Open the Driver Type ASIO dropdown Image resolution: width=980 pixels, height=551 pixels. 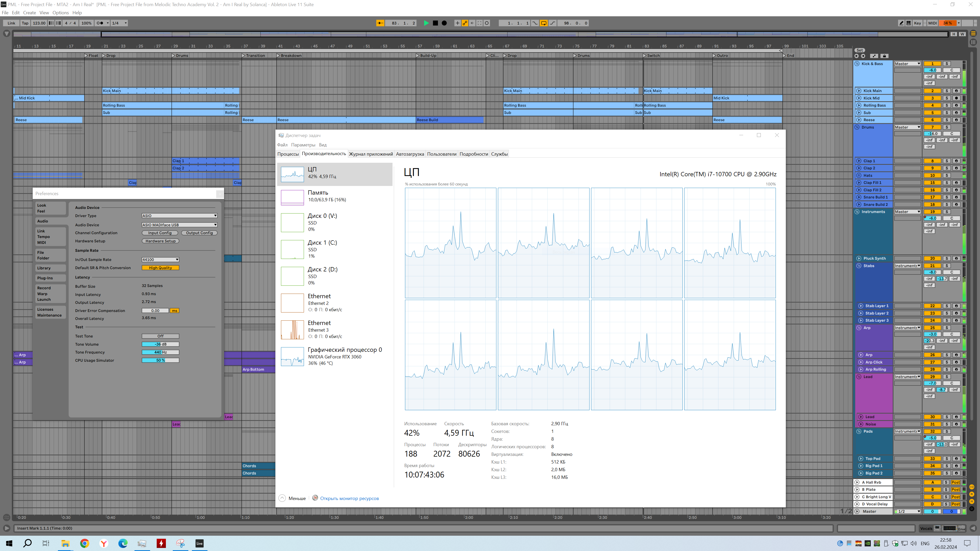click(179, 216)
